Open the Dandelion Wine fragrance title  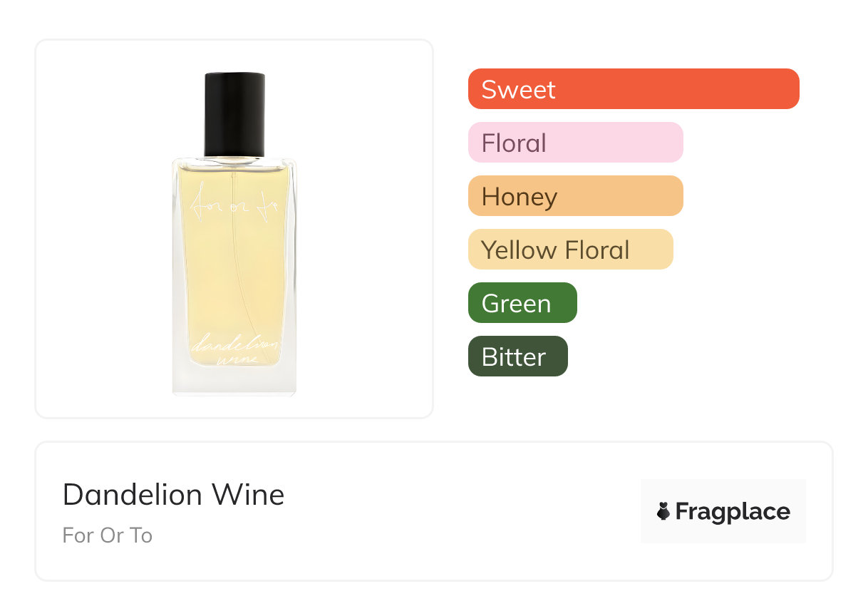pos(173,495)
